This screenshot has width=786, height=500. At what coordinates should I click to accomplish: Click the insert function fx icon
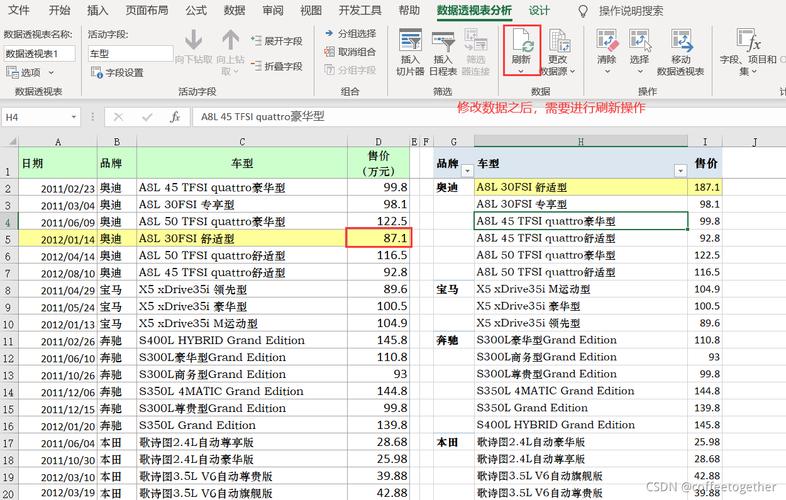[x=174, y=117]
